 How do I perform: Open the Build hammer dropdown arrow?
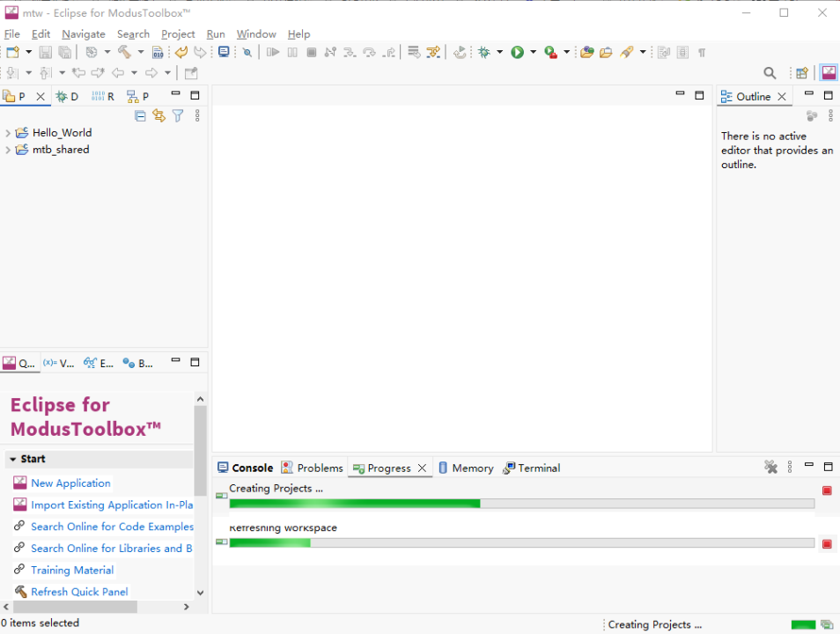[140, 52]
